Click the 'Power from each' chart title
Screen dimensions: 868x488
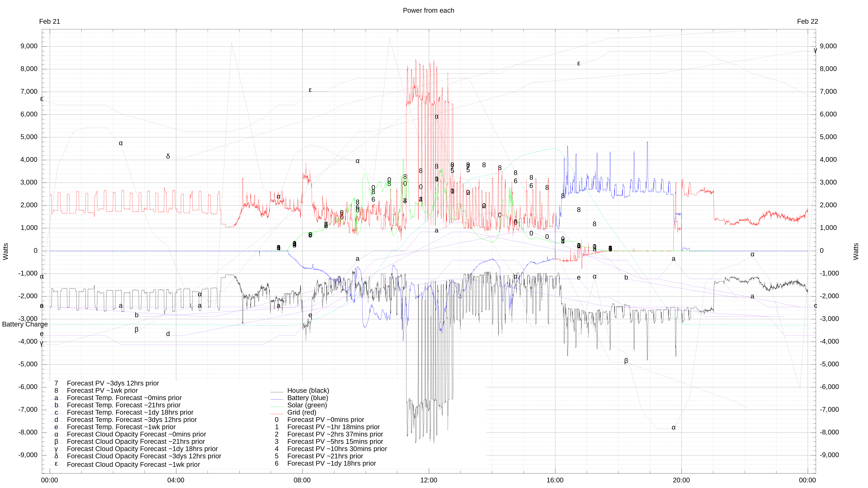pos(428,11)
